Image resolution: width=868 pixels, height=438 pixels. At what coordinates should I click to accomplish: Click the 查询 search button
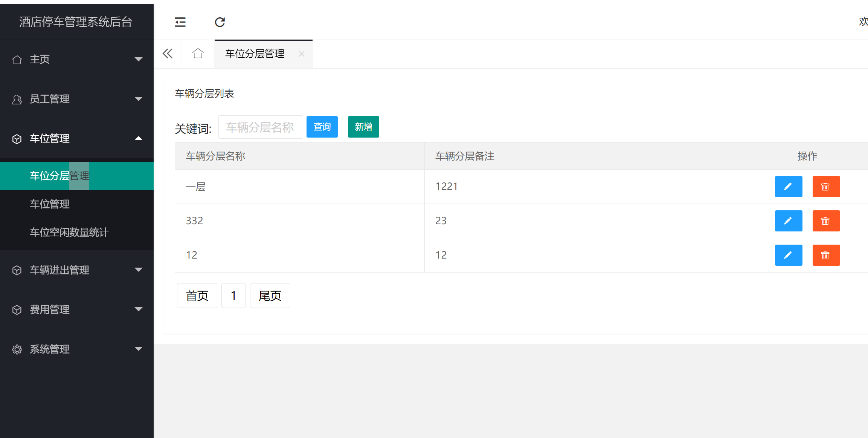(x=322, y=127)
